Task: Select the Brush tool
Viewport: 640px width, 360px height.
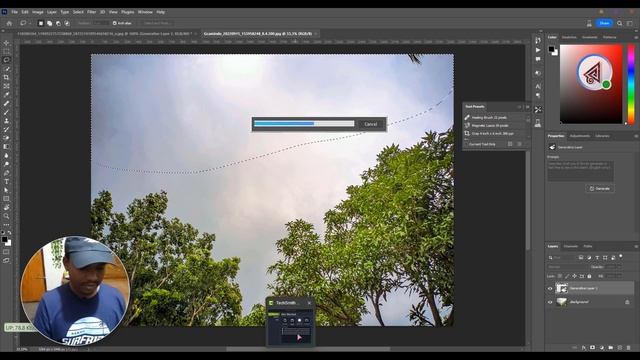Action: [6, 112]
